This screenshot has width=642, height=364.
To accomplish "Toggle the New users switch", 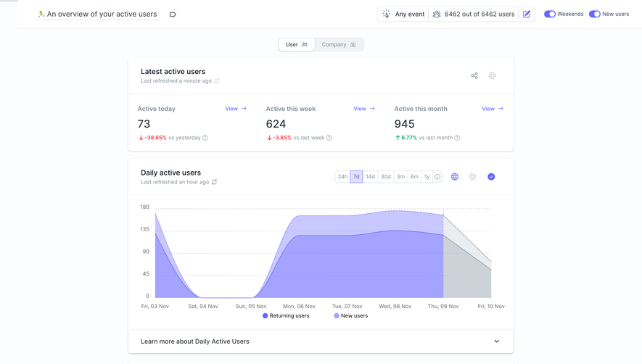I will click(595, 15).
